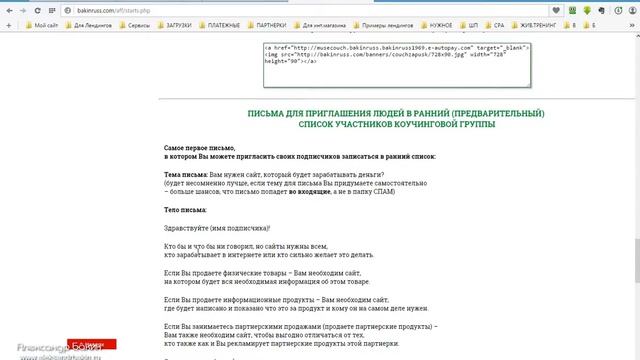
Task: Click the plus button on bookmarks bar
Action: click(9, 25)
